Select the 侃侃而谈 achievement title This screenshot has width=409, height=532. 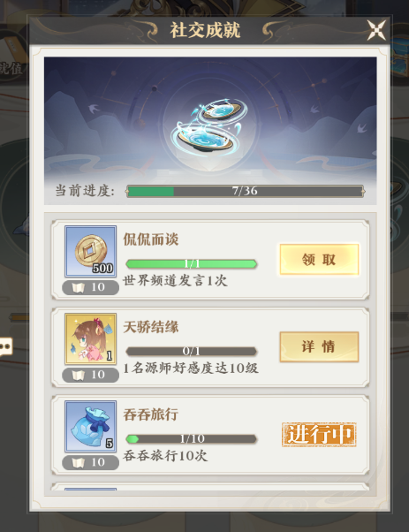click(150, 239)
